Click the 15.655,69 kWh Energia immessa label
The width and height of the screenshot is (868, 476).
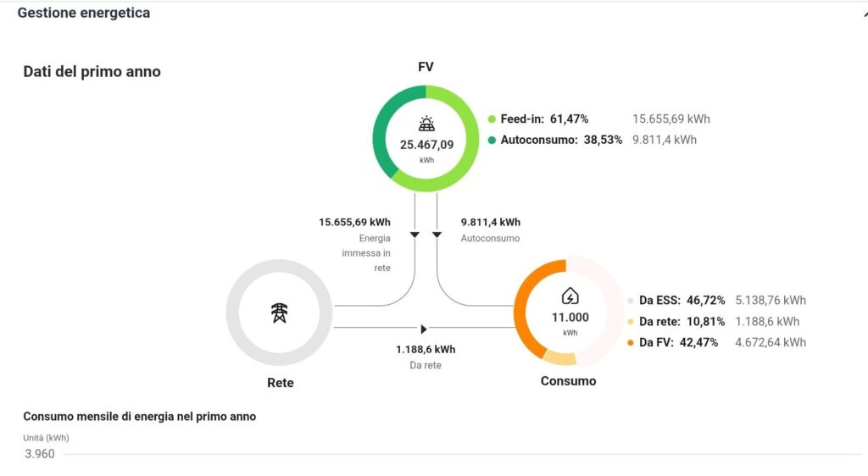click(354, 222)
